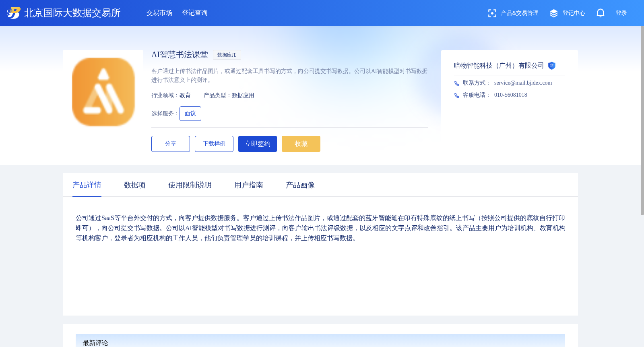This screenshot has height=347, width=644.
Task: Click the AI智慧书法课堂 product logo
Action: pos(103,92)
